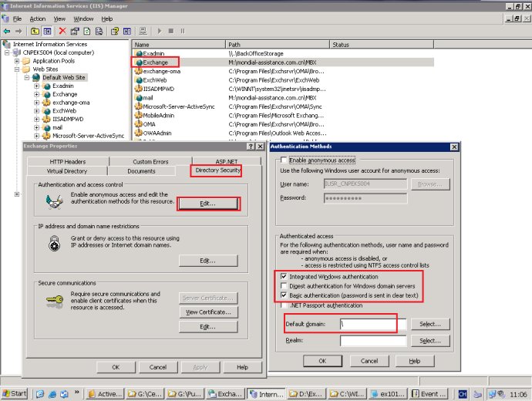Click the Start button on taskbar
The height and width of the screenshot is (401, 532).
click(14, 393)
